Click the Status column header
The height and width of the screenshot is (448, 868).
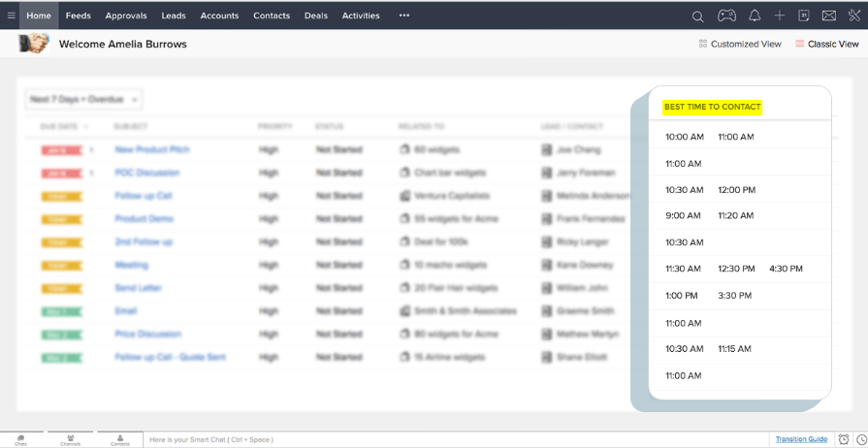click(x=330, y=126)
